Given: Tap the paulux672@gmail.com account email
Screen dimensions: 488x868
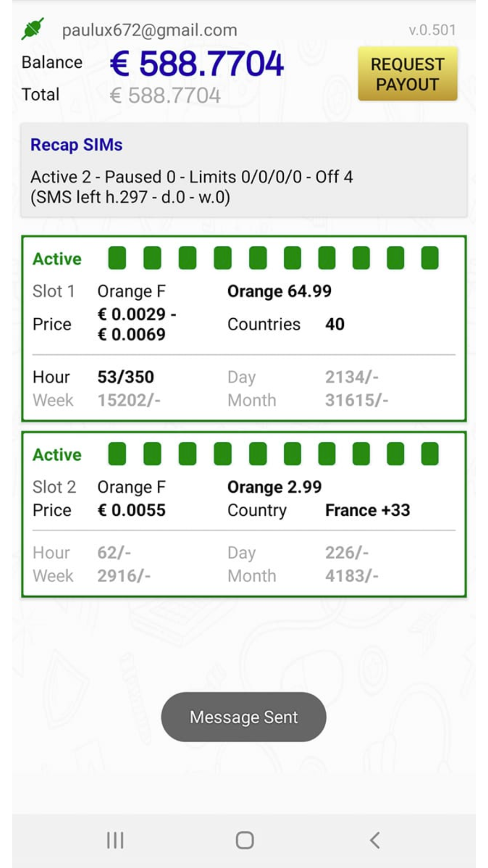Looking at the screenshot, I should coord(150,30).
